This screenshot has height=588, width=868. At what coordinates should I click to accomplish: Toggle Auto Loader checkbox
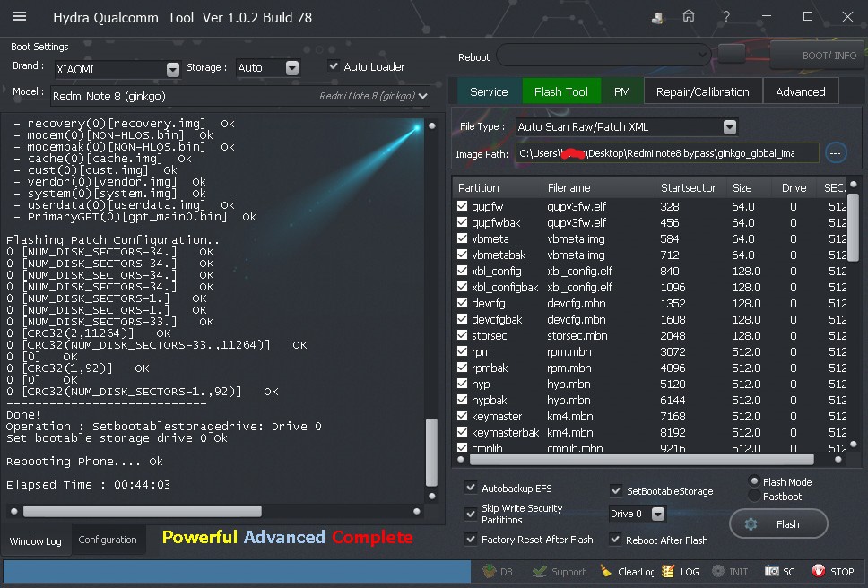(x=334, y=65)
